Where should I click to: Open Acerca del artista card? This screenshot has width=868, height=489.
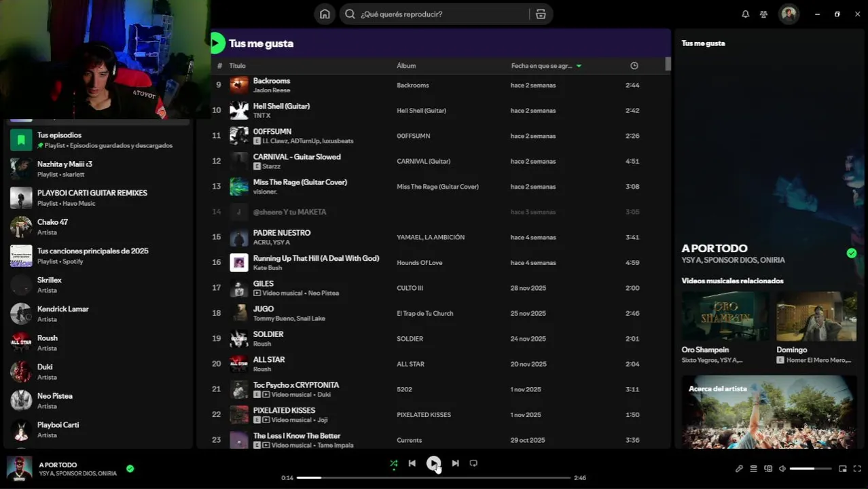[769, 412]
